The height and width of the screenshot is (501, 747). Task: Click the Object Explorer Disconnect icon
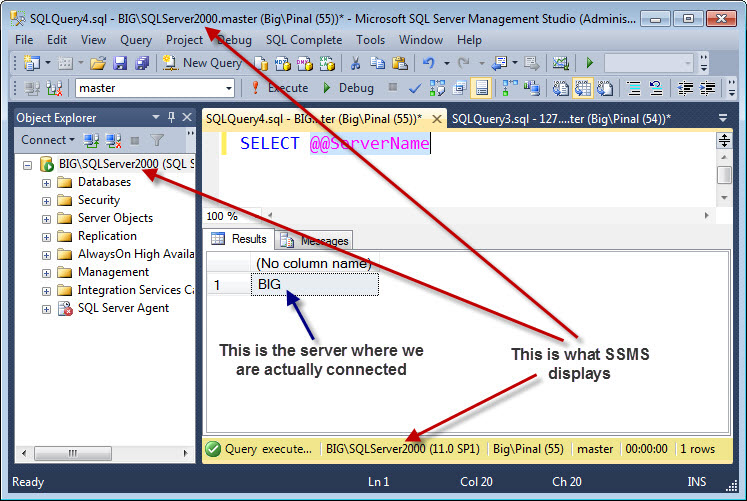113,140
